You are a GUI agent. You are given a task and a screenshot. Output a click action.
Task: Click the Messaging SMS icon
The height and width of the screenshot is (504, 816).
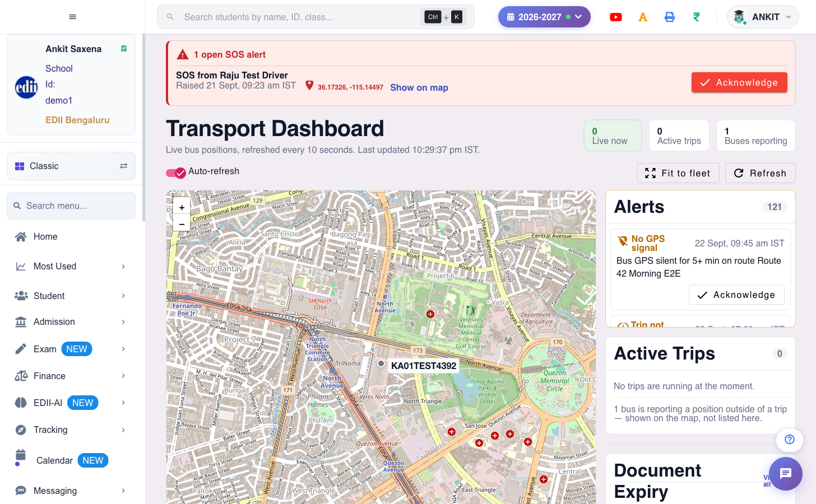(x=21, y=491)
